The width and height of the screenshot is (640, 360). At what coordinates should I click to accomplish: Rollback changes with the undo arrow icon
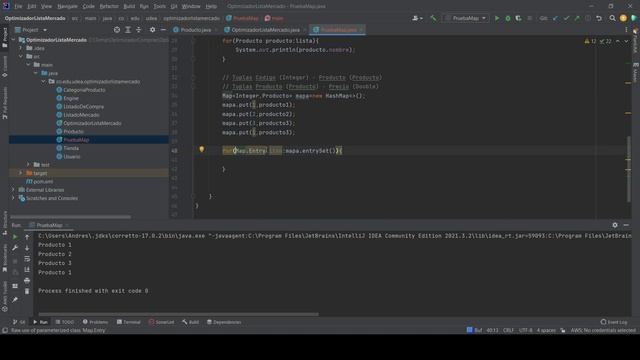[x=599, y=18]
